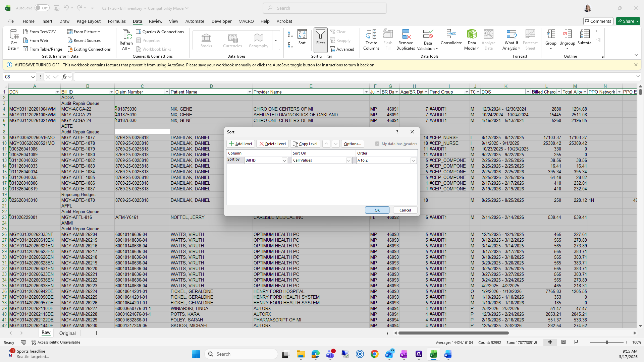The height and width of the screenshot is (362, 644).
Task: Toggle My data has headers checkbox
Action: pyautogui.click(x=377, y=144)
